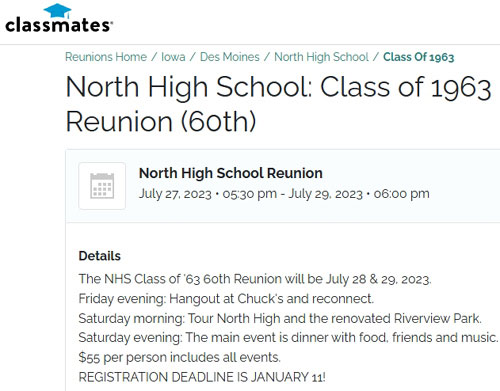Click the line about Friday evening Hangout at Chuck's
Screen dimensions: 500x391
coord(226,299)
